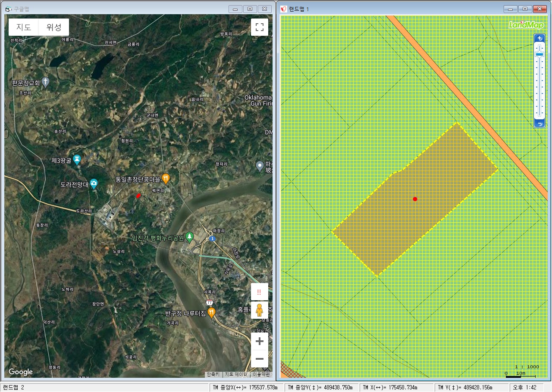This screenshot has height=392, width=552.
Task: Click the 랜드맵 2 status bar text
Action: coord(13,387)
